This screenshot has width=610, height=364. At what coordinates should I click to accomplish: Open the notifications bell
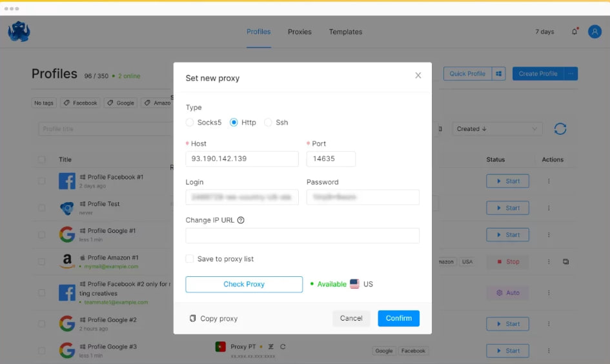tap(574, 32)
